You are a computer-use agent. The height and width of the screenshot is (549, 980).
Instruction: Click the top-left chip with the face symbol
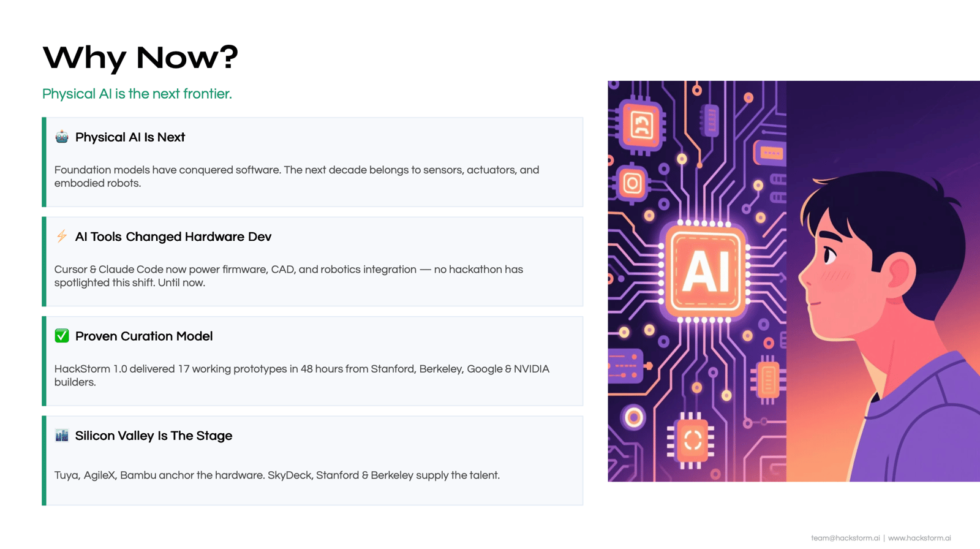click(641, 126)
